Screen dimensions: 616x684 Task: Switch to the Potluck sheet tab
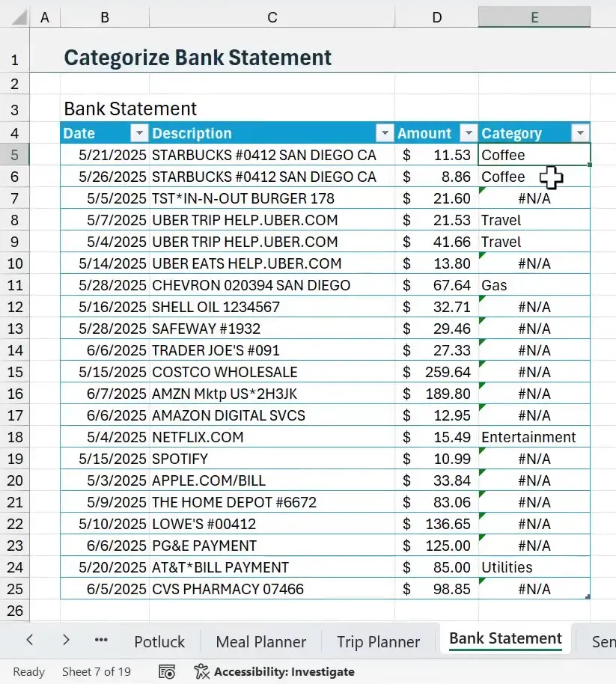[159, 641]
